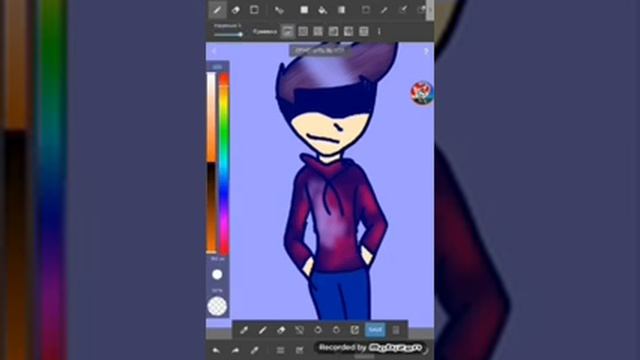
Task: Tap the deselect icon in shortcut bar
Action: pyautogui.click(x=299, y=330)
